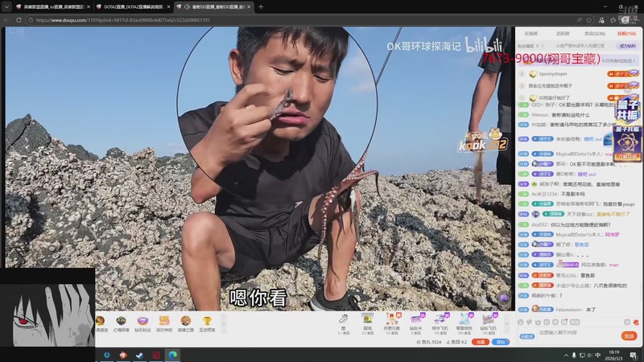Open the emoji picker in chat
Viewport: 644px width, 362px height.
pos(520,323)
